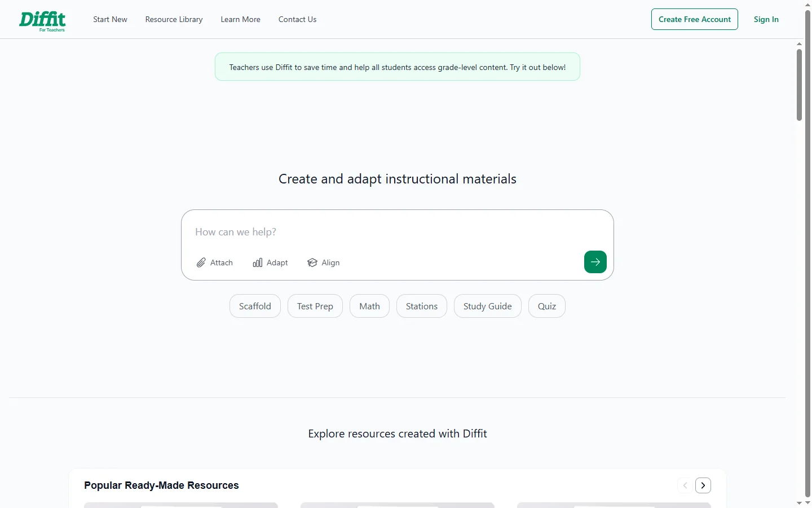Click the Align graduation cap icon
812x508 pixels.
point(312,262)
